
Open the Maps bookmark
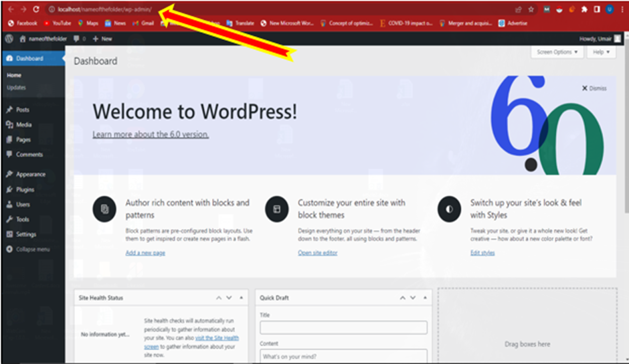[88, 23]
